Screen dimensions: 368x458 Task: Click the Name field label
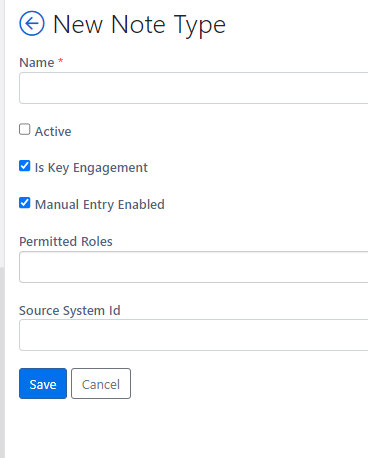coord(37,62)
